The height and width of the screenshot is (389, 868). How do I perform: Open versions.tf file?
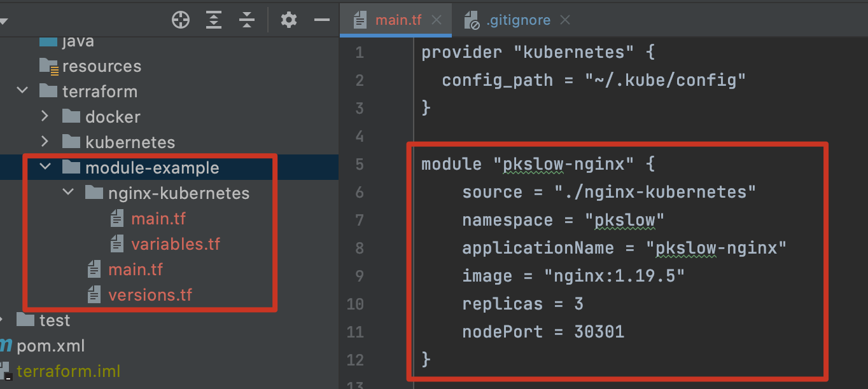pos(150,295)
